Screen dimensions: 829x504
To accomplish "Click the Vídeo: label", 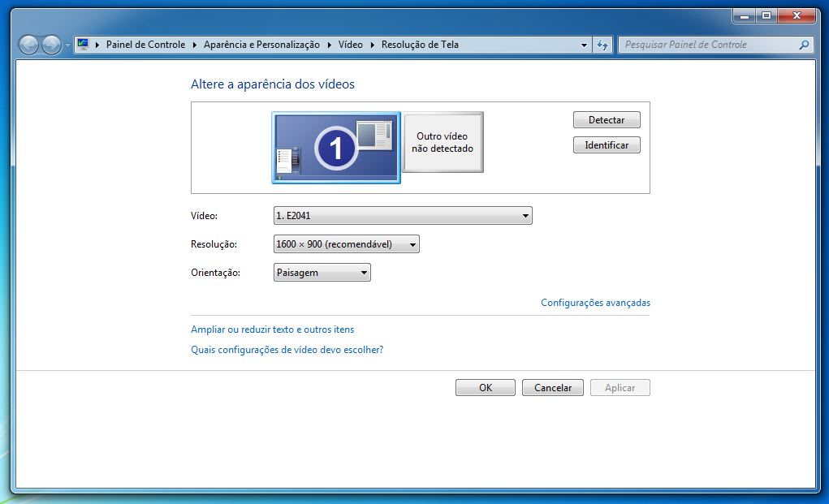I will pos(204,216).
